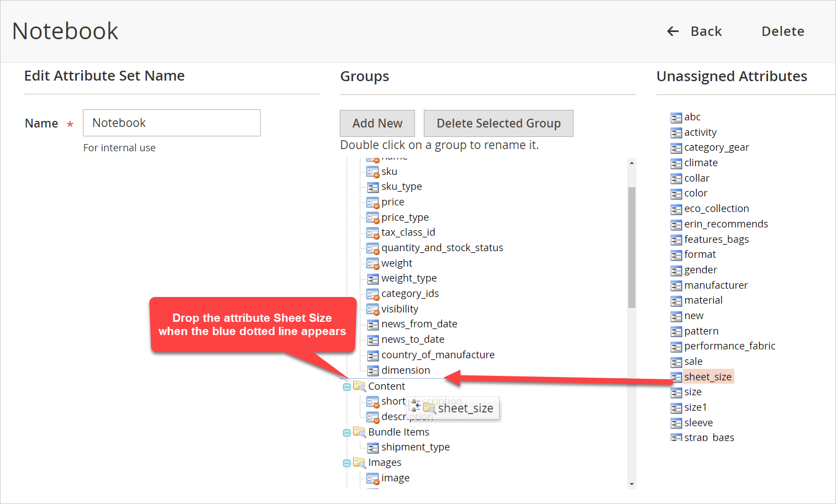The width and height of the screenshot is (836, 504).
Task: Click the sheet_size attribute icon
Action: point(676,376)
